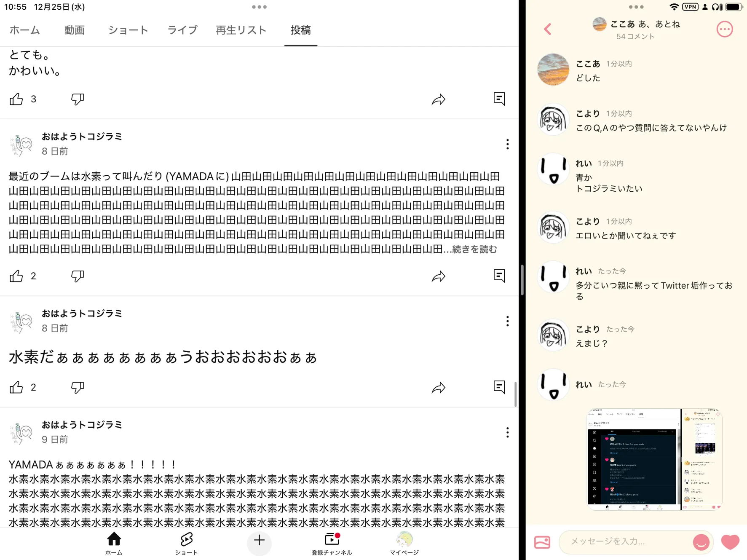Viewport: 747px width, 560px height.
Task: Share the とても。かわいい。 post
Action: tap(439, 99)
